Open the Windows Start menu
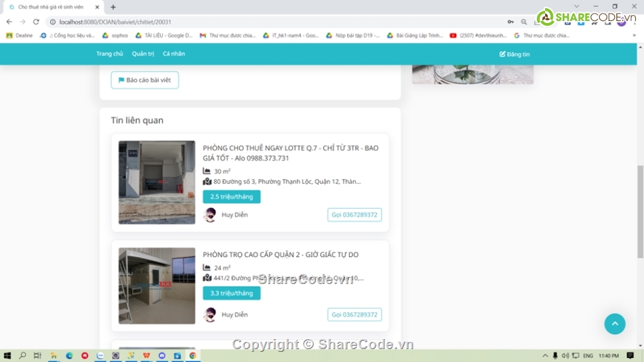Viewport: 644px width, 362px height. [x=7, y=355]
